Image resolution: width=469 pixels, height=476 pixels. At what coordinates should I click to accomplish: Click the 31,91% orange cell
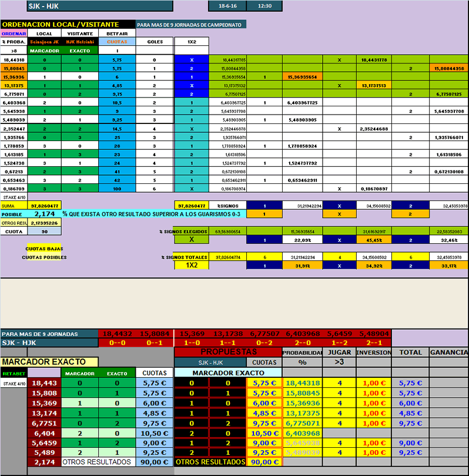tap(302, 266)
